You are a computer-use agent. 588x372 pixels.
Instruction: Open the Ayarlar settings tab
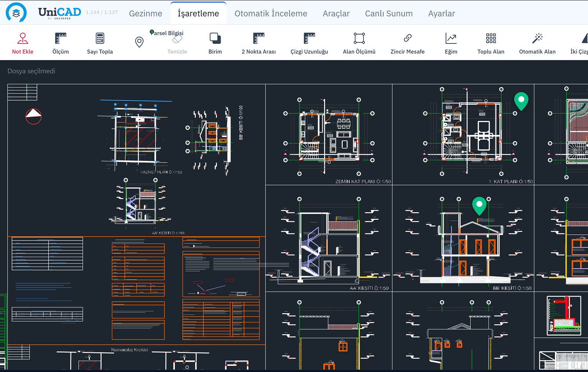tap(441, 13)
